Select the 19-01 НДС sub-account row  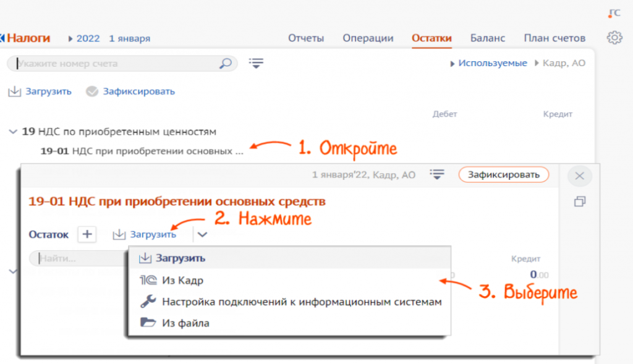tap(142, 150)
